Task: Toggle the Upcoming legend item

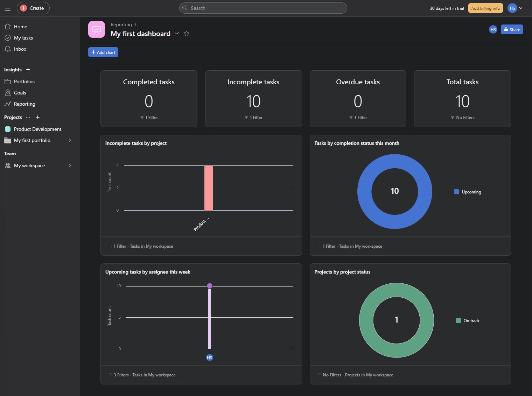Action: click(468, 192)
